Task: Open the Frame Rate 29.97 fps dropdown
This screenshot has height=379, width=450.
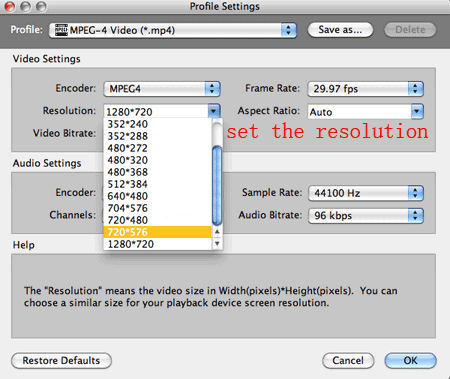Action: point(366,89)
